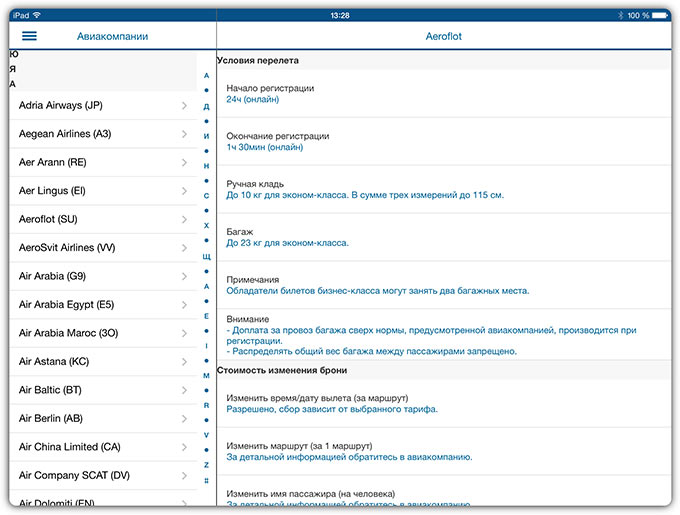
Task: Select Air Company SCAT (DV) airline
Action: [x=103, y=476]
